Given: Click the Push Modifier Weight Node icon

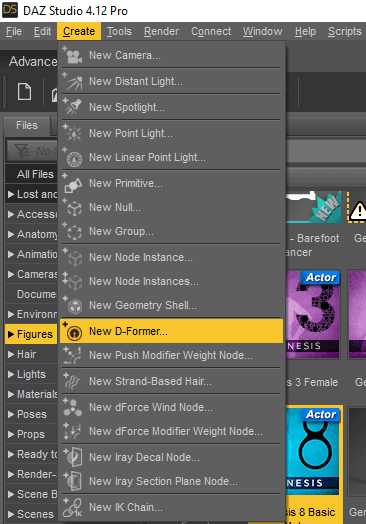Looking at the screenshot, I should (74, 356).
